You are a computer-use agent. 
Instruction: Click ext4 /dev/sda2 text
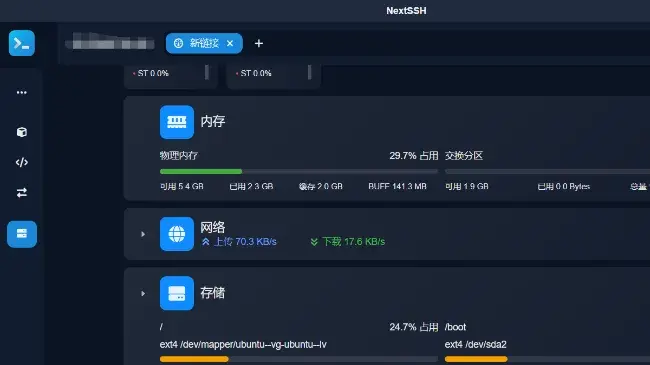click(x=475, y=345)
